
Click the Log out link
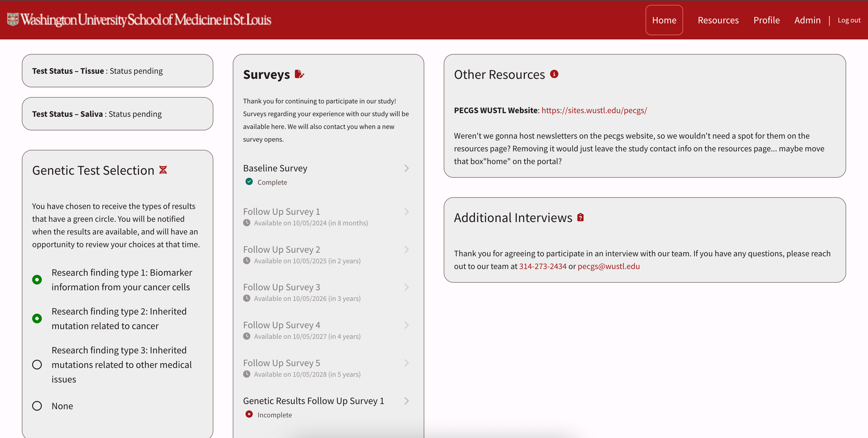849,20
